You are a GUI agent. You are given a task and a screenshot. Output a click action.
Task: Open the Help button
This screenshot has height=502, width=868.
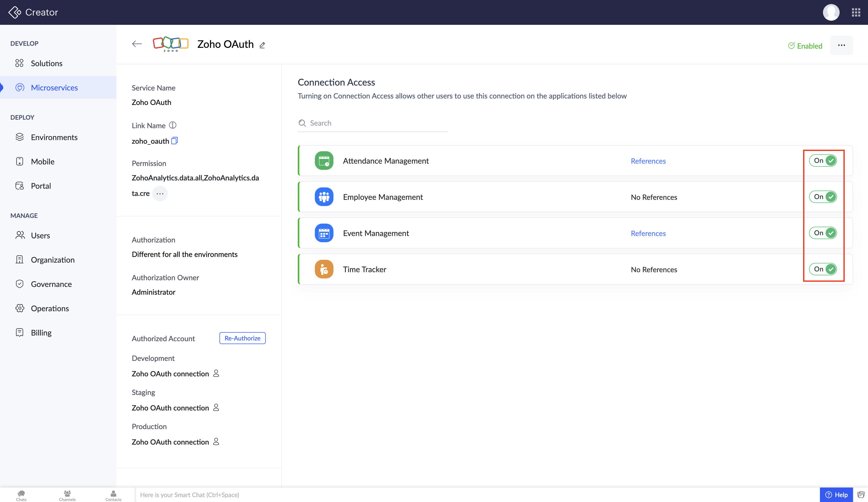836,495
